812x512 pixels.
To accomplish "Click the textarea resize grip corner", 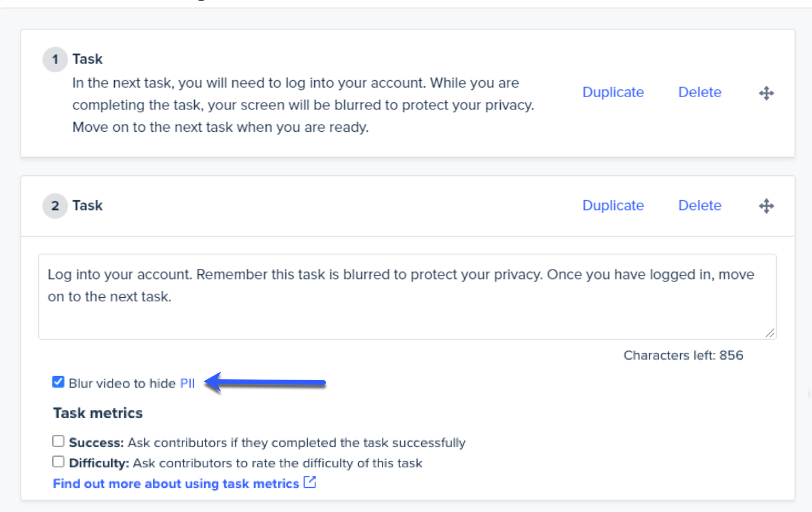I will (x=770, y=333).
